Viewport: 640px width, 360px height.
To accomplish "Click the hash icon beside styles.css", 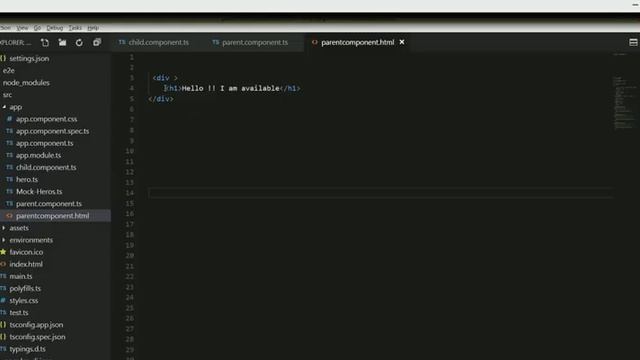I will click(x=3, y=300).
